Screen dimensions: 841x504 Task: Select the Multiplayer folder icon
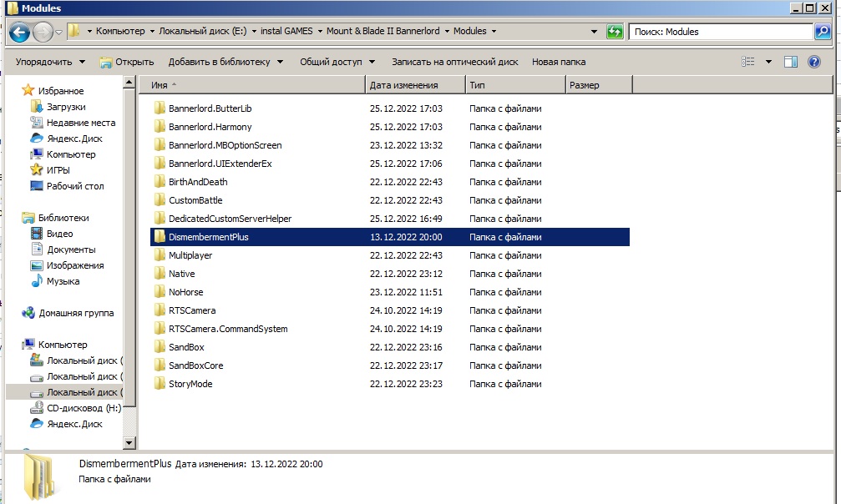click(x=160, y=255)
